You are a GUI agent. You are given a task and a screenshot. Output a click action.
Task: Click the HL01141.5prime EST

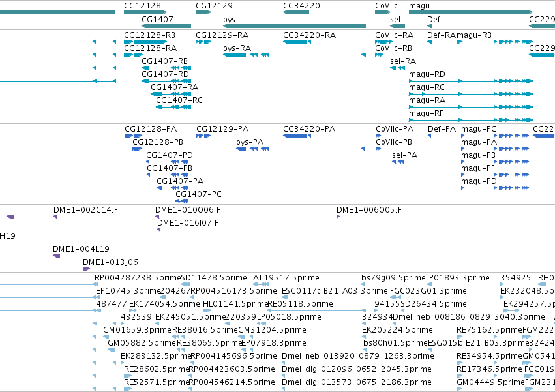click(x=207, y=311)
